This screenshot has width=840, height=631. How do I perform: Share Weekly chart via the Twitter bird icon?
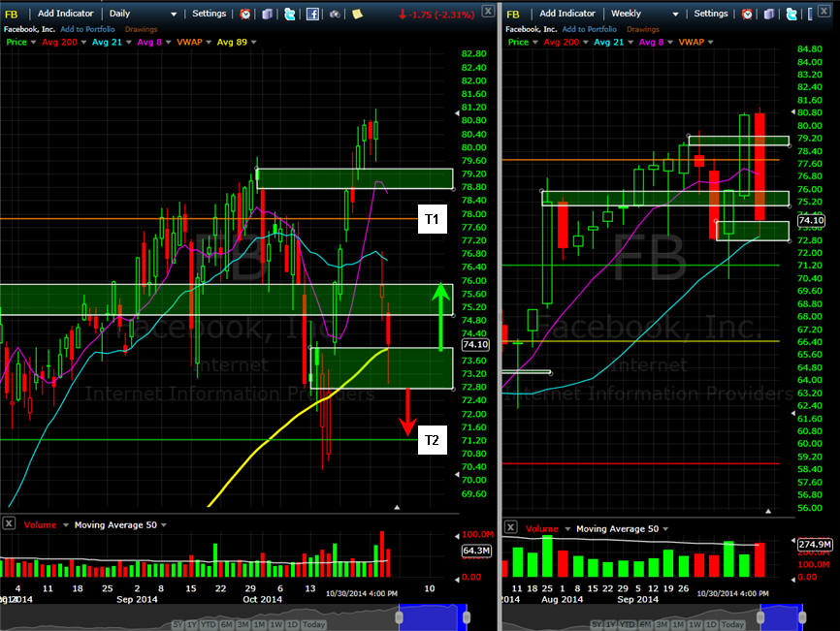click(792, 14)
